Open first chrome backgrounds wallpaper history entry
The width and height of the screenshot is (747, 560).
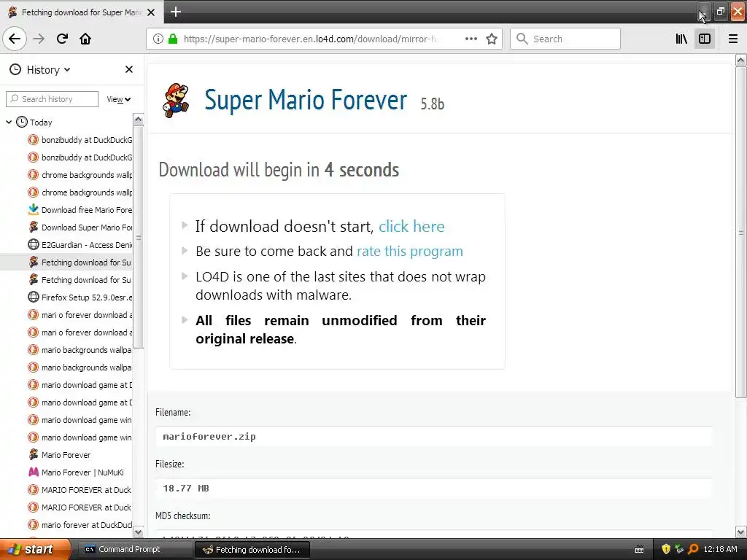(80, 175)
